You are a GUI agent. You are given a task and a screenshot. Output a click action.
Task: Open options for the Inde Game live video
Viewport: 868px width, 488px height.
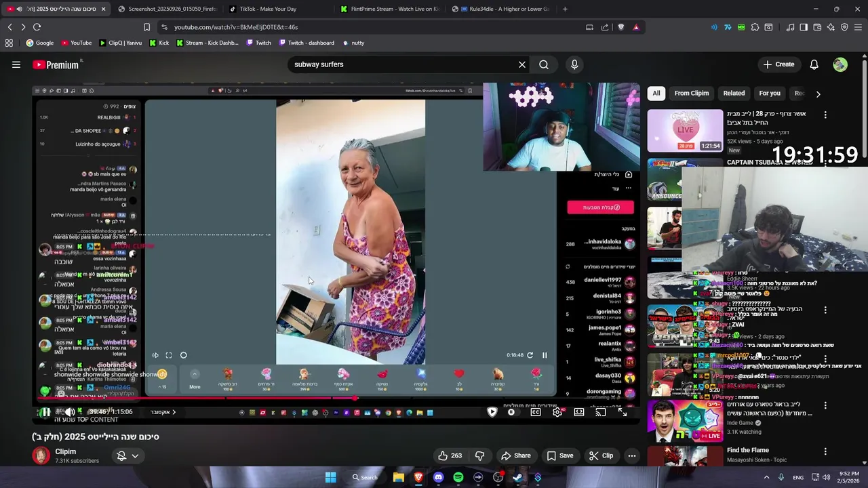825,405
